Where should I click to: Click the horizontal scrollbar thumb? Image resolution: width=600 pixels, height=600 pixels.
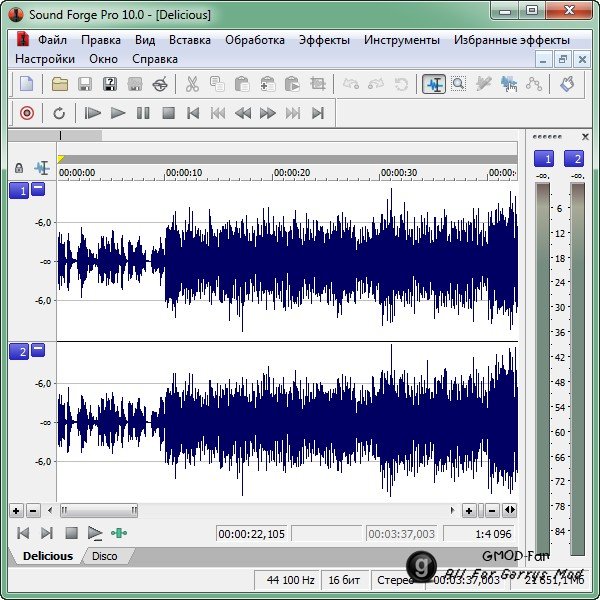click(99, 510)
